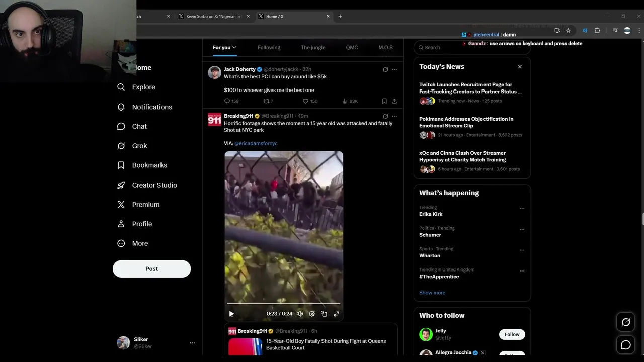Viewport: 644px width, 362px height.
Task: Open options for Wharton trend
Action: 522,250
